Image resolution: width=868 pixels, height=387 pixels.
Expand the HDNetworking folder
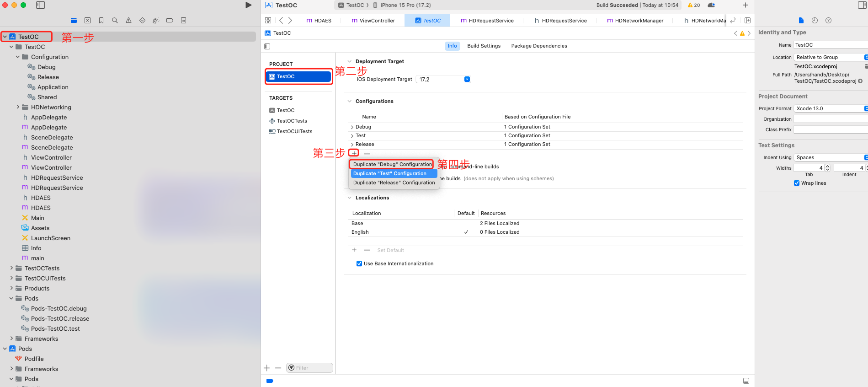18,107
